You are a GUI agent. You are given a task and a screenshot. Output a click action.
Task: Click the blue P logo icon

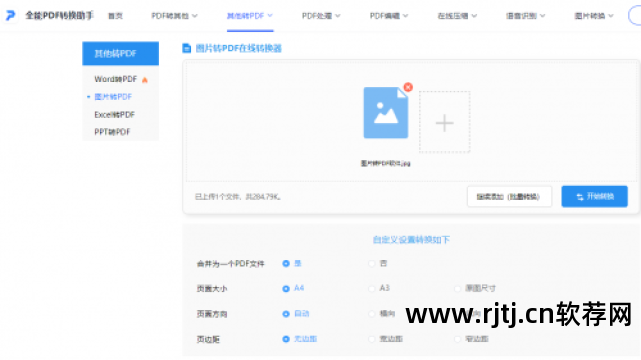(x=10, y=16)
